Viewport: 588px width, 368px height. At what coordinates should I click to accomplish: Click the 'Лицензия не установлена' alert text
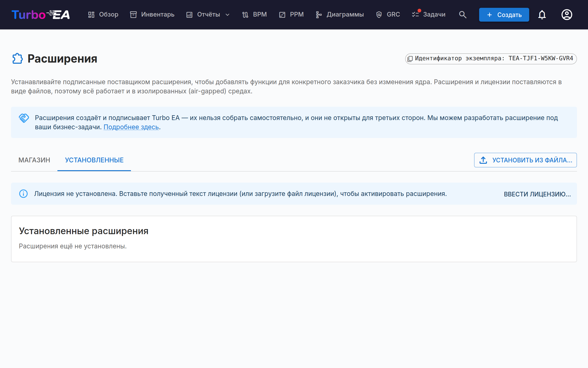pyautogui.click(x=240, y=194)
